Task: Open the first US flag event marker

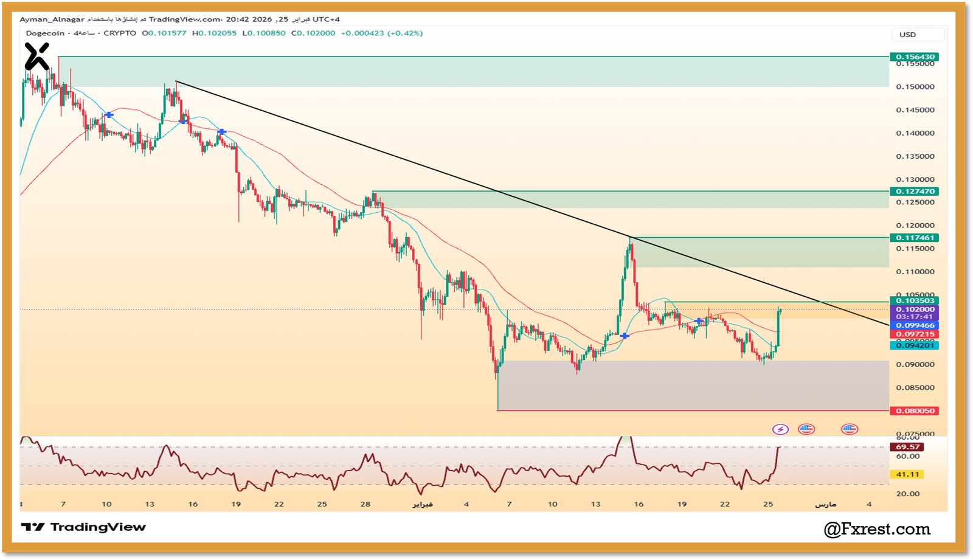Action: point(806,429)
